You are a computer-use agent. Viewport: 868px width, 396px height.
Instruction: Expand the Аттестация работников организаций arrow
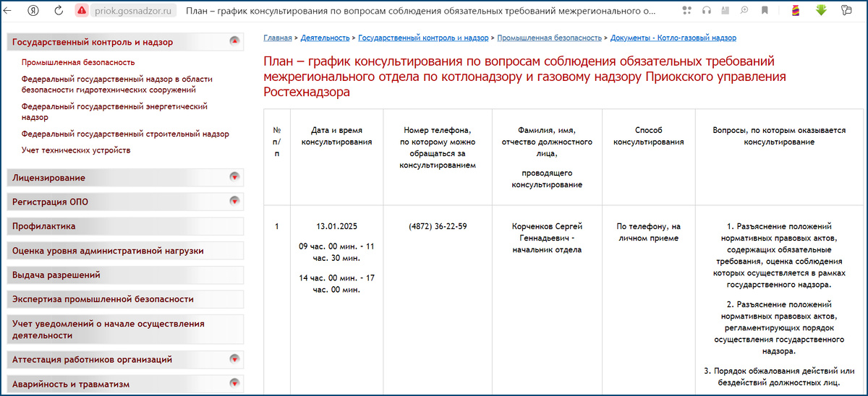pyautogui.click(x=234, y=358)
